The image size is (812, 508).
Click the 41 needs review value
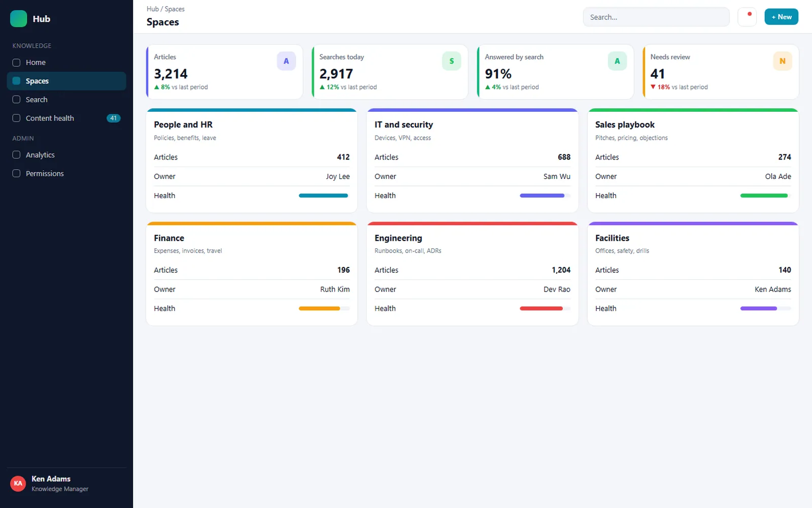(x=657, y=74)
